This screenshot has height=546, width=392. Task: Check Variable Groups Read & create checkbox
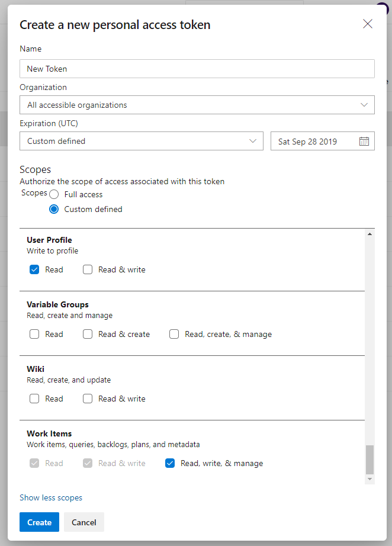88,334
